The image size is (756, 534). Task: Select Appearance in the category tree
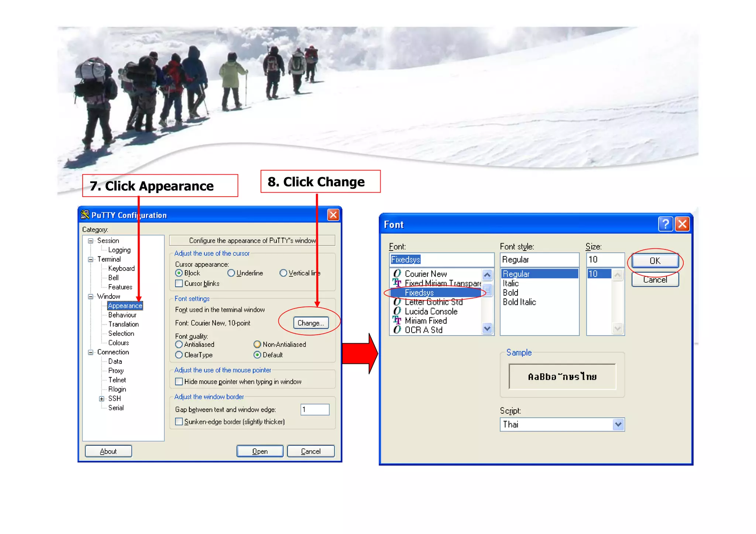pyautogui.click(x=125, y=306)
